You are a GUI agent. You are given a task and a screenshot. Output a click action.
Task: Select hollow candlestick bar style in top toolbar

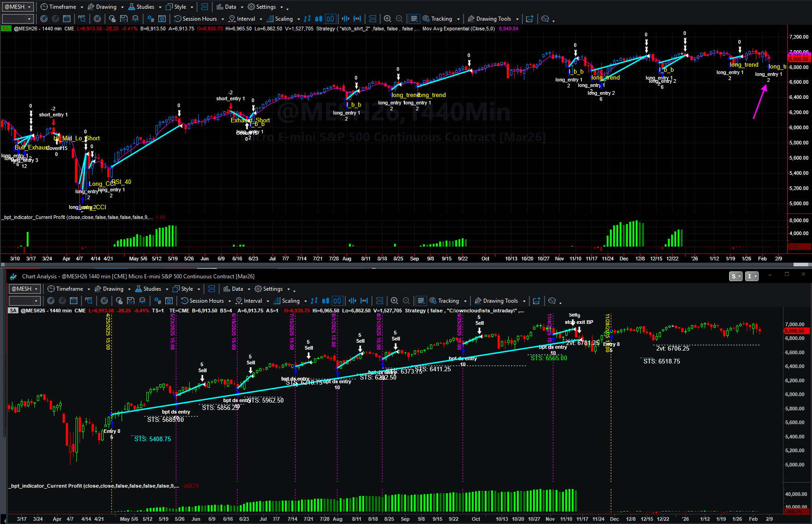[x=331, y=19]
